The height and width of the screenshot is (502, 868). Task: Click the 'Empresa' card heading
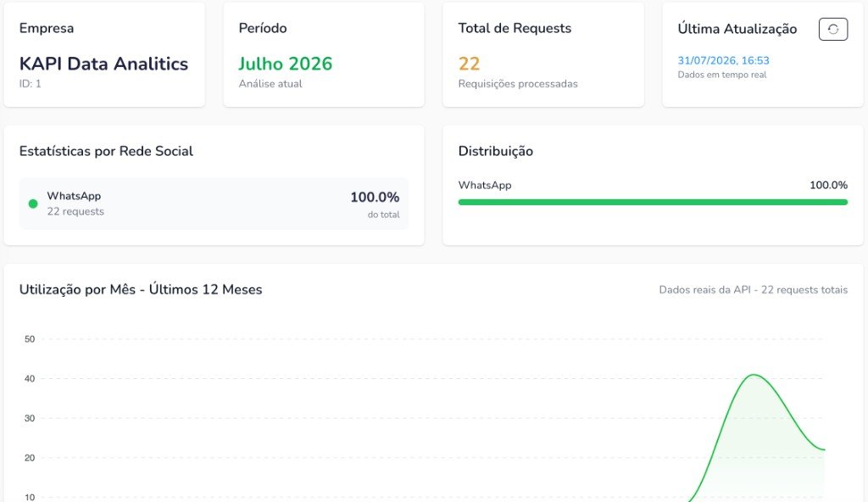click(x=47, y=28)
